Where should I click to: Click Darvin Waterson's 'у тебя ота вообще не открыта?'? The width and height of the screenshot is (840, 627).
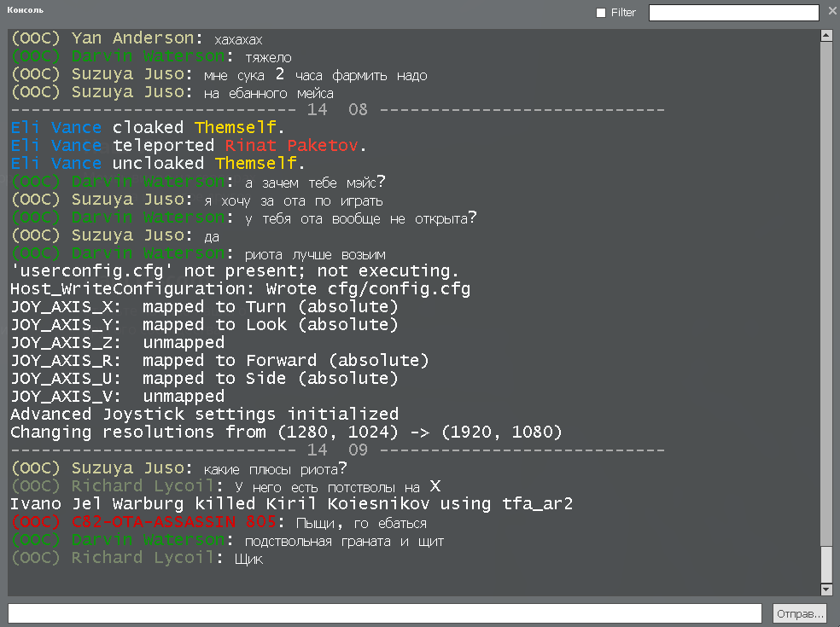point(244,218)
